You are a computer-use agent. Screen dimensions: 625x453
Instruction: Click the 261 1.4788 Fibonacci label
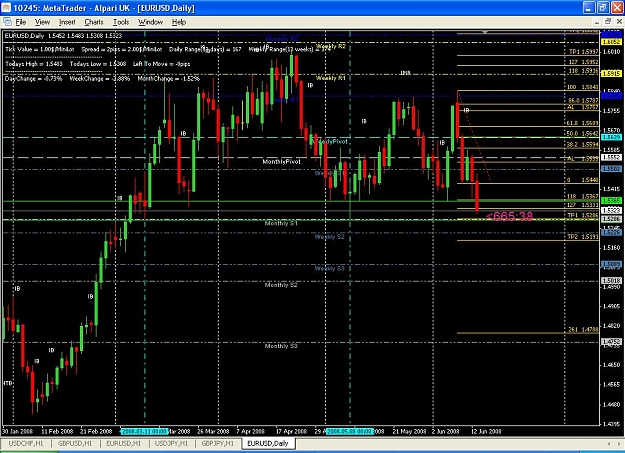(584, 330)
